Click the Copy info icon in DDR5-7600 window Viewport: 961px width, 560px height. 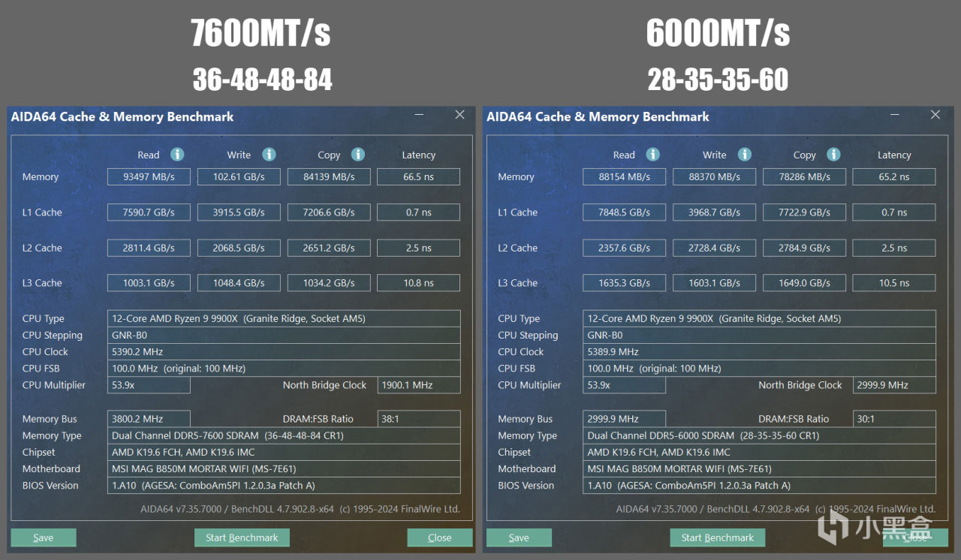tap(358, 154)
